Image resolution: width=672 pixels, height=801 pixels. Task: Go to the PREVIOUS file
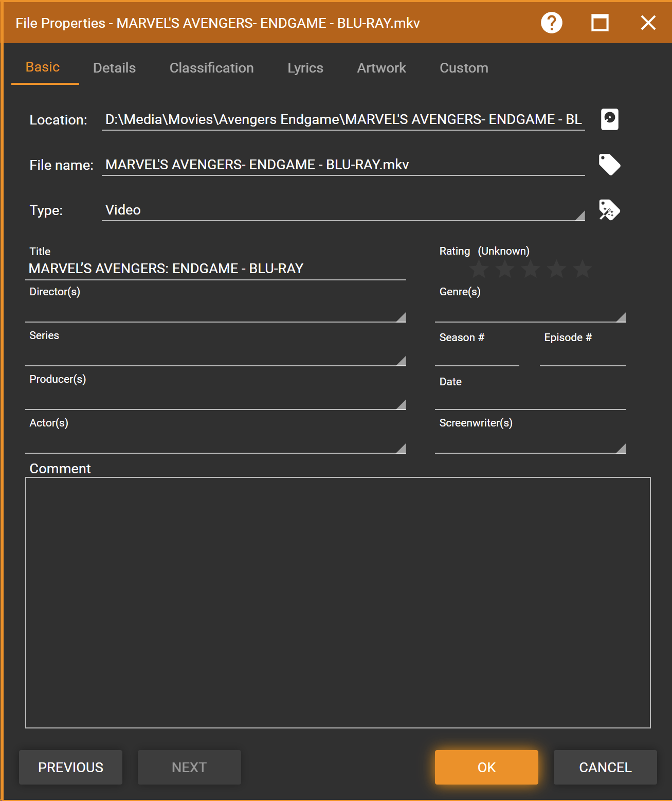tap(70, 767)
